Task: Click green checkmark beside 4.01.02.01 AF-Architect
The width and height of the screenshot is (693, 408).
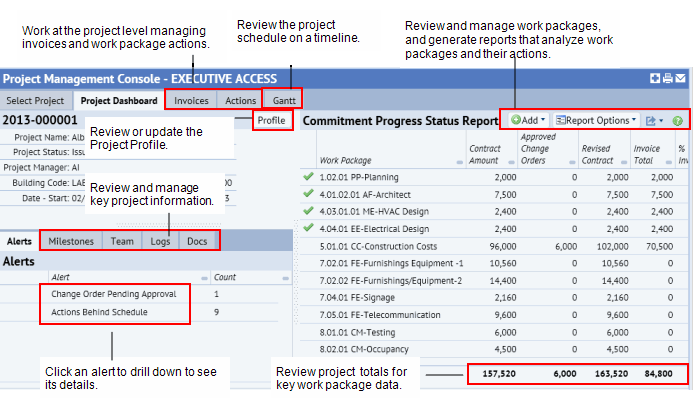Action: pos(308,194)
